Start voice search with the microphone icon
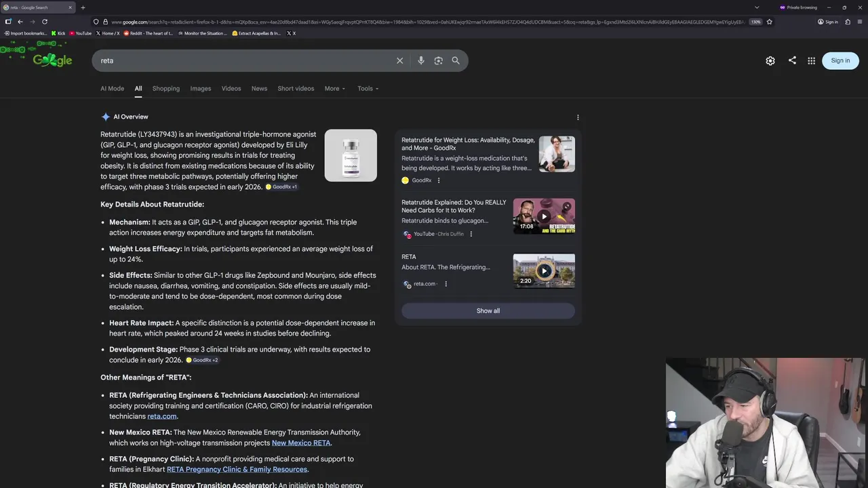The width and height of the screenshot is (868, 488). pyautogui.click(x=421, y=60)
